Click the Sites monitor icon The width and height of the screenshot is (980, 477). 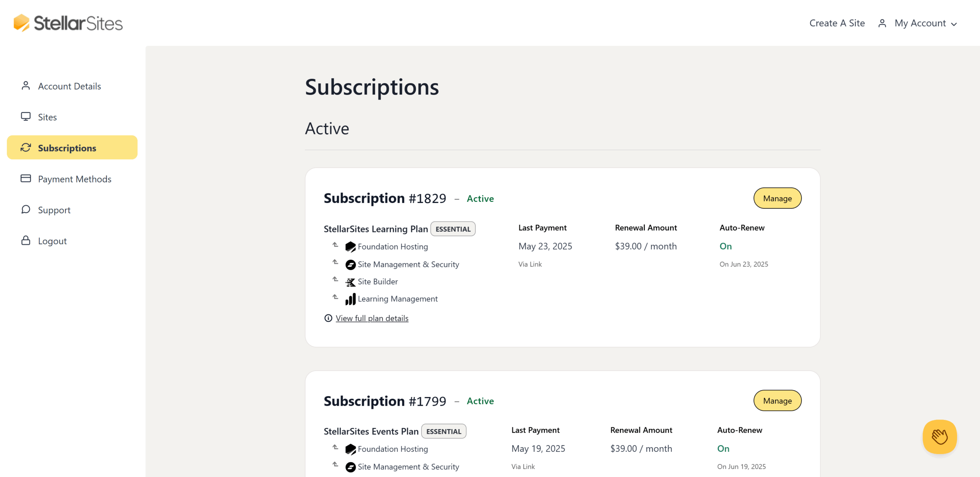point(25,116)
